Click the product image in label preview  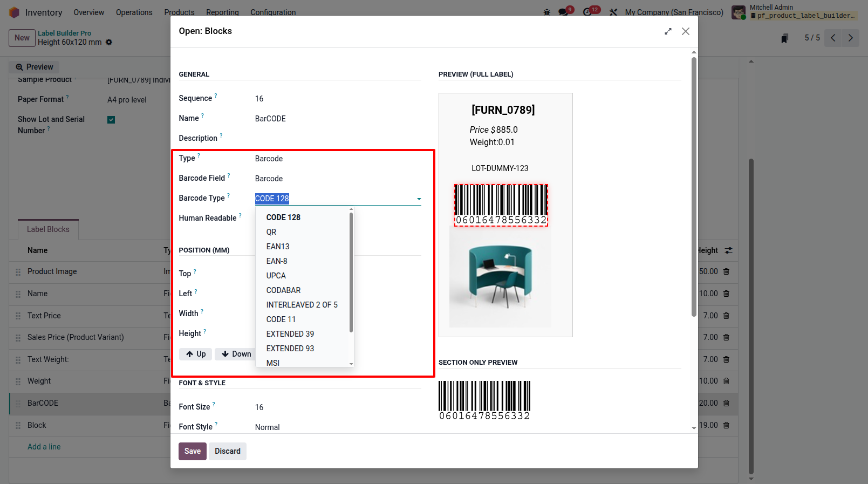point(501,277)
